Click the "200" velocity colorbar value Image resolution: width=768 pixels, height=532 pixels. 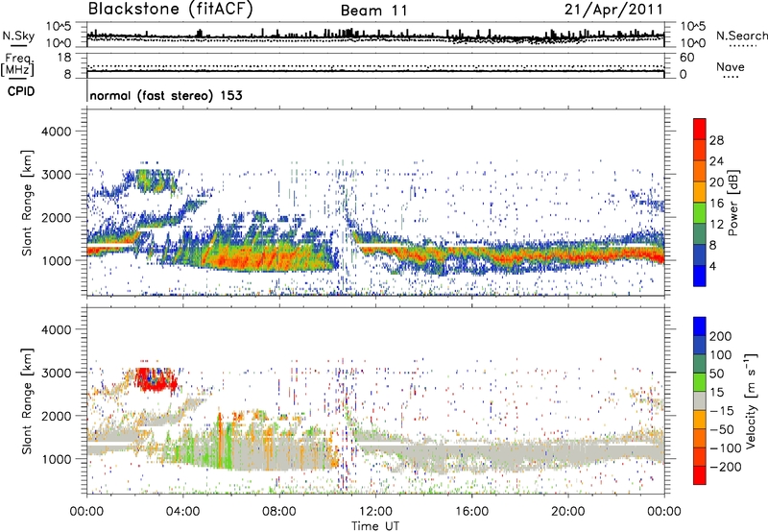tap(721, 336)
